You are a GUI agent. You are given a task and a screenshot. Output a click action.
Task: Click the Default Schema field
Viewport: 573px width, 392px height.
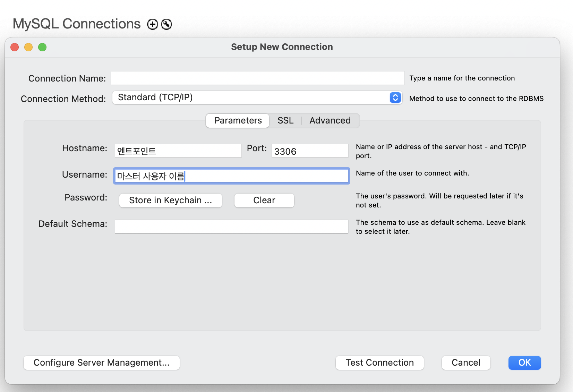point(232,227)
